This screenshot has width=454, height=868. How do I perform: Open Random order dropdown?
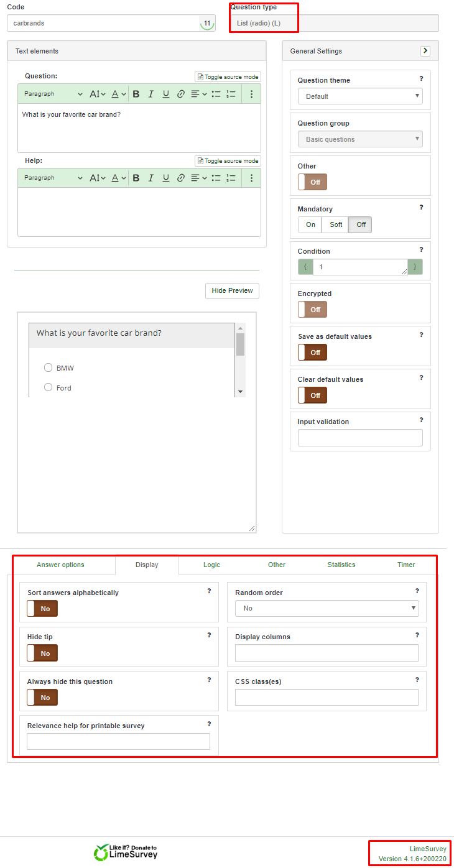click(327, 608)
